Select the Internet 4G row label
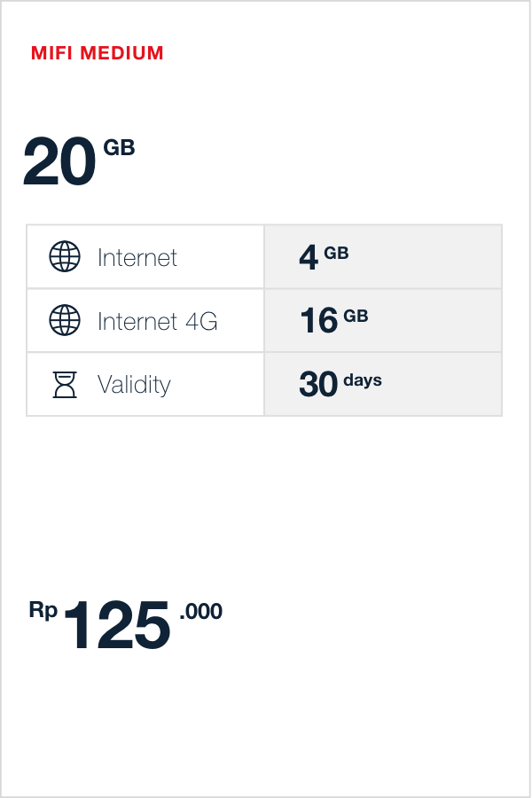This screenshot has width=532, height=798. (x=157, y=321)
